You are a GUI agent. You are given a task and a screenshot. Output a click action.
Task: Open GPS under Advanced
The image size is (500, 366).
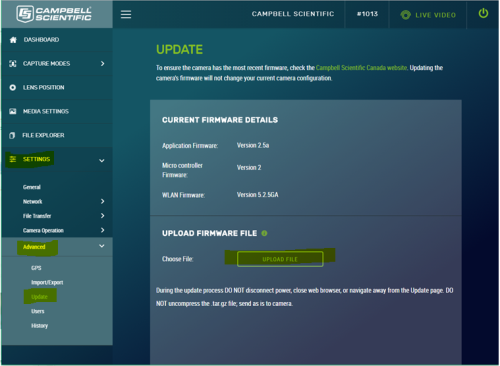coord(36,268)
